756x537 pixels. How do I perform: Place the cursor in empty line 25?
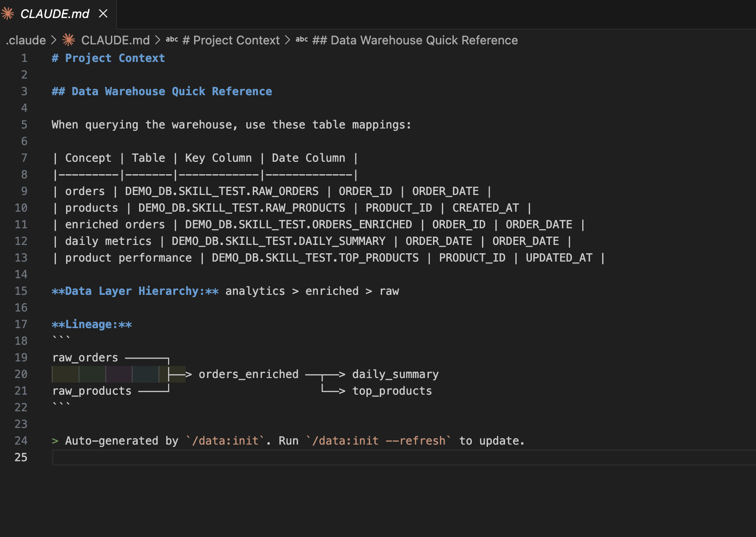[277, 458]
